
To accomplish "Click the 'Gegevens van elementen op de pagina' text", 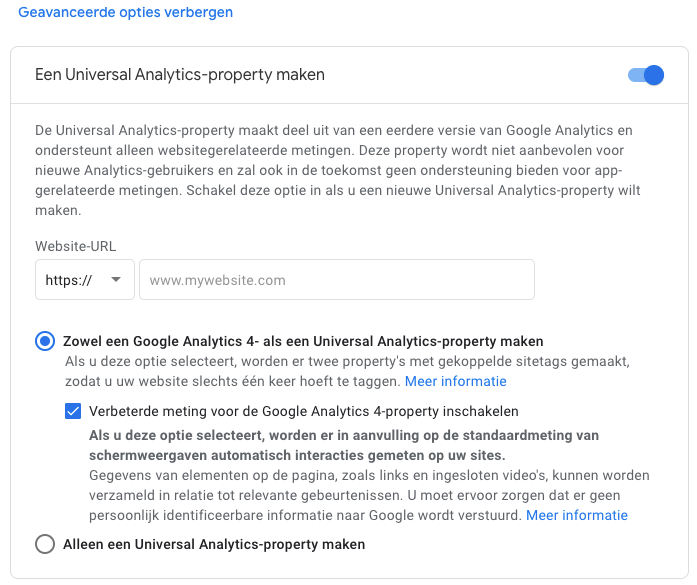I will 368,475.
